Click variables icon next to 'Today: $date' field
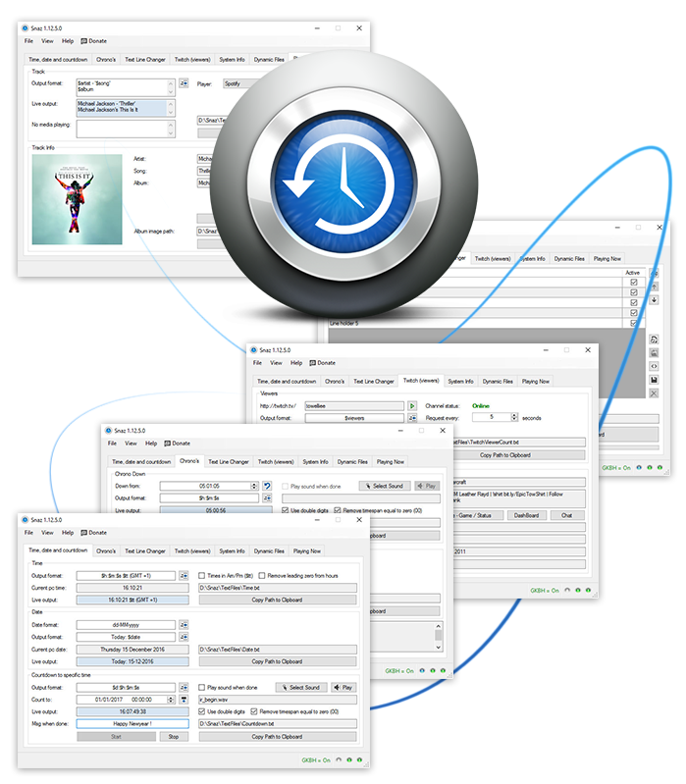The height and width of the screenshot is (784, 686). [x=184, y=637]
